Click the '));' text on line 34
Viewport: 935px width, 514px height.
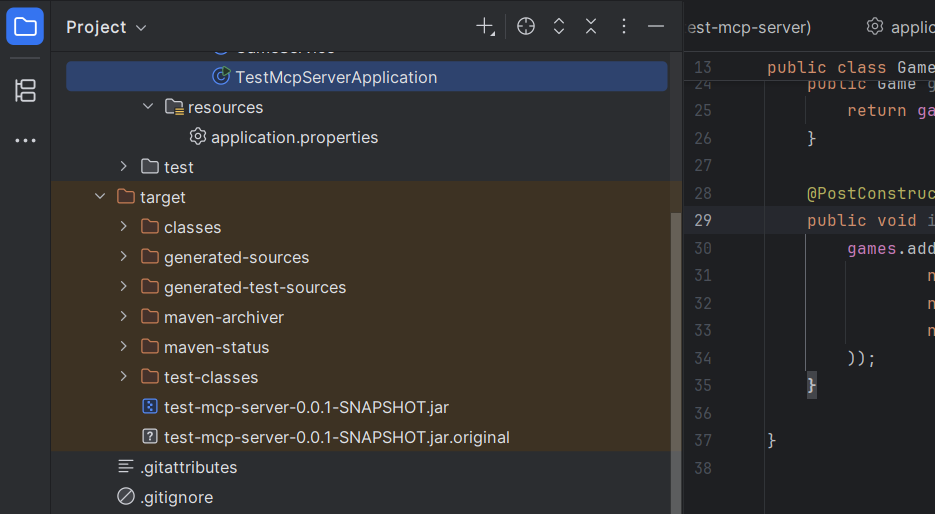click(x=861, y=358)
